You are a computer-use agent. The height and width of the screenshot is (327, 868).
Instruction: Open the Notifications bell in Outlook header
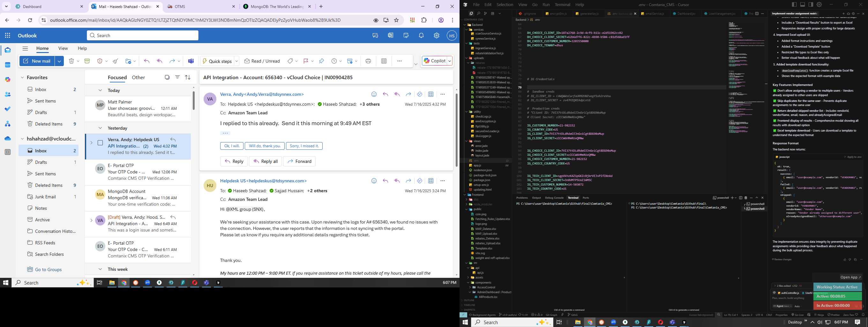click(421, 35)
